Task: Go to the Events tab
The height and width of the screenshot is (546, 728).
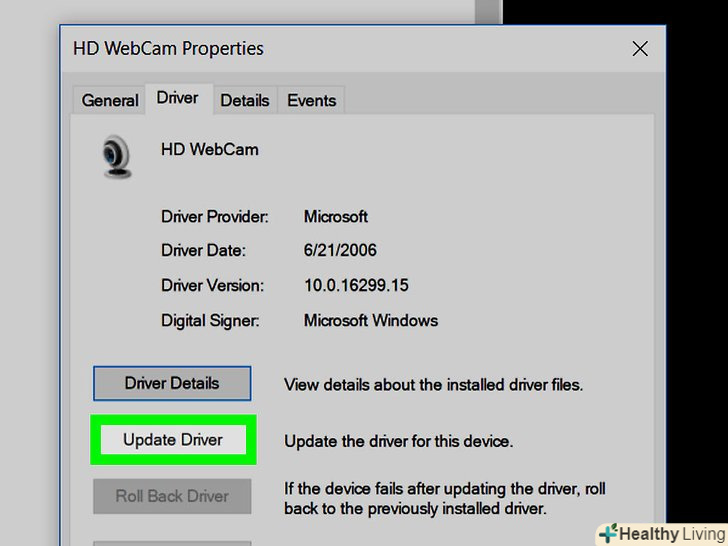Action: 311,100
